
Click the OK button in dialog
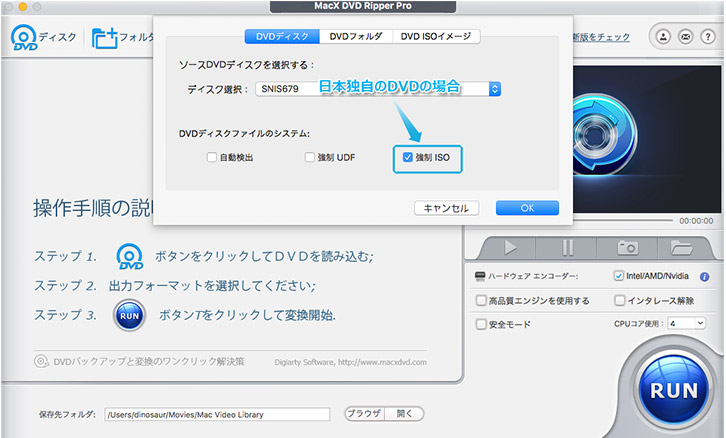pos(527,208)
